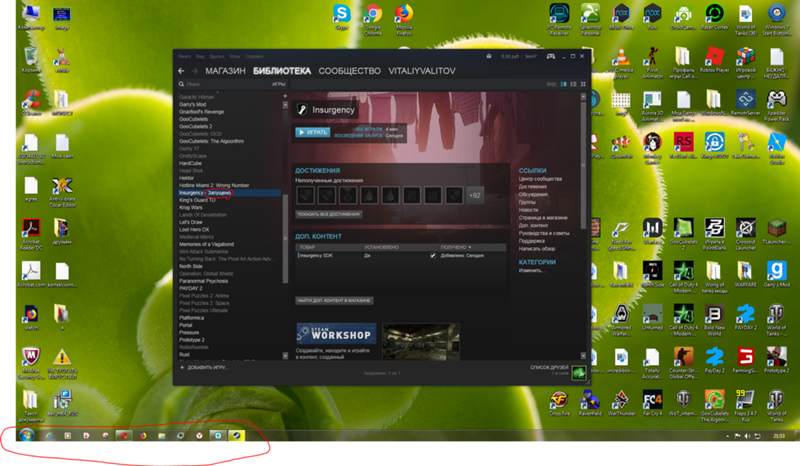Click Steam icon in Windows taskbar

[x=237, y=435]
